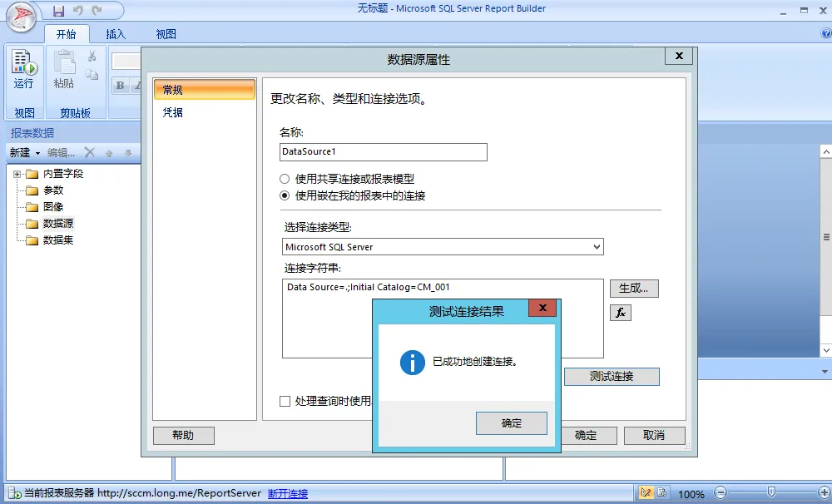Select 使用共享连接或报表模型 radio button

(285, 180)
